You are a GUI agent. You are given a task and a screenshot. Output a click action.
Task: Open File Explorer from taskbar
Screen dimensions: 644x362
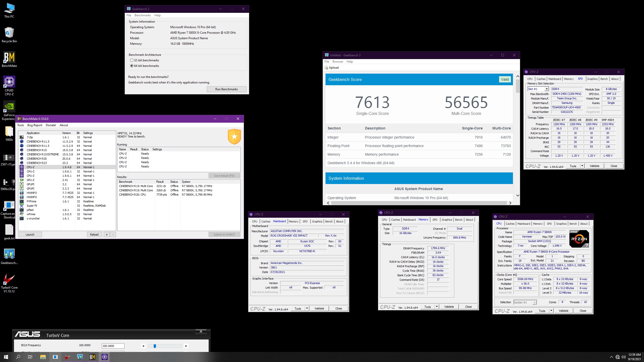click(43, 357)
